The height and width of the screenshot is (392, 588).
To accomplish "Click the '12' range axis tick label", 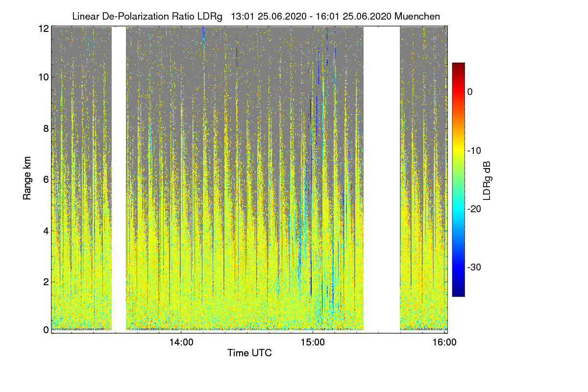I will click(44, 28).
